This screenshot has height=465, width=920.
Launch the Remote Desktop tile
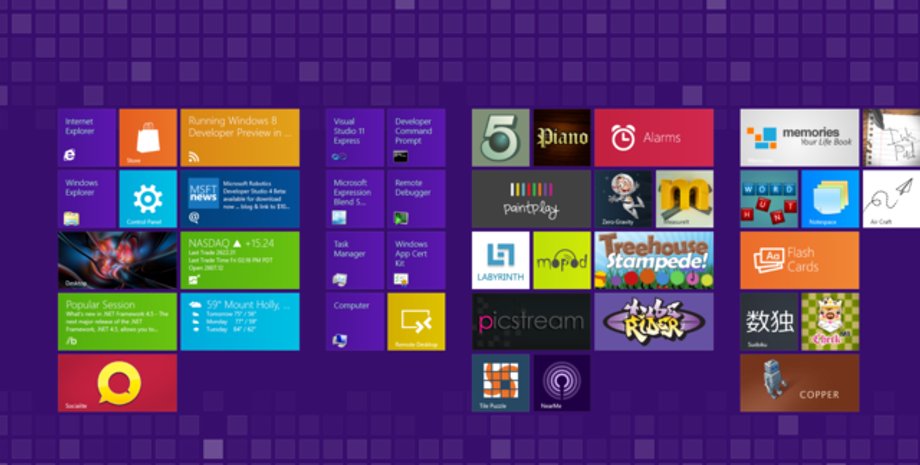(415, 321)
